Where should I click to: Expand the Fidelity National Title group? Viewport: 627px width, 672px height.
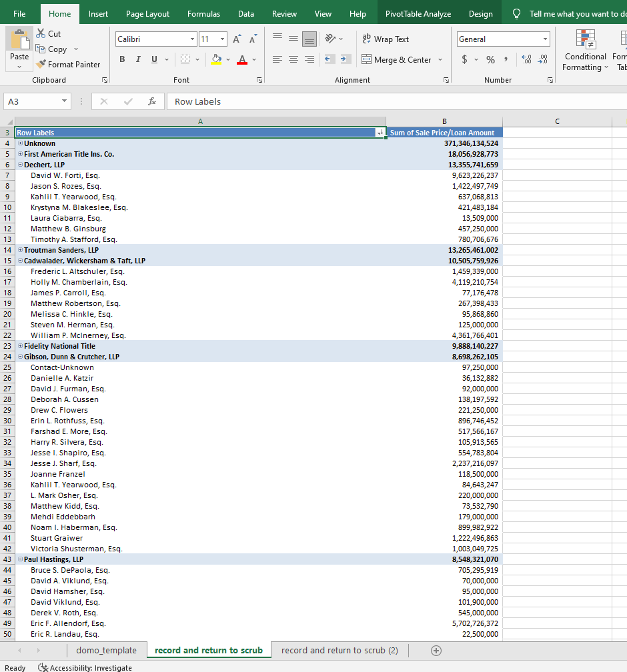20,346
